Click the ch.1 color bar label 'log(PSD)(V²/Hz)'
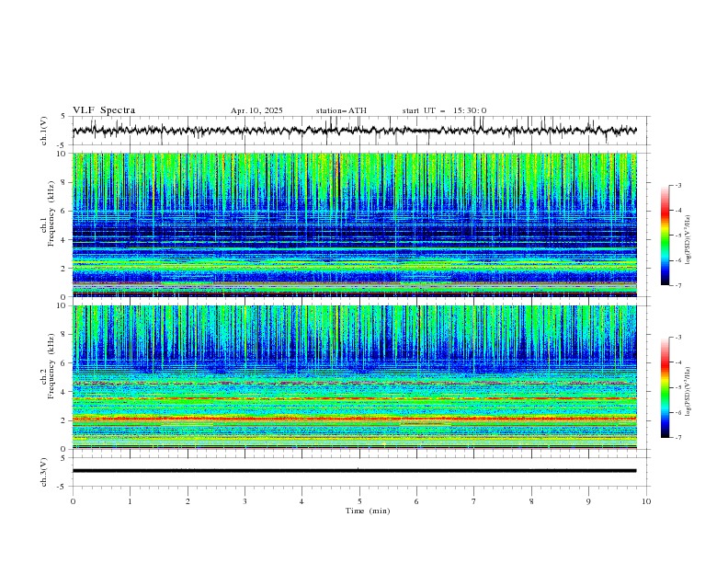The image size is (728, 563). tap(688, 240)
